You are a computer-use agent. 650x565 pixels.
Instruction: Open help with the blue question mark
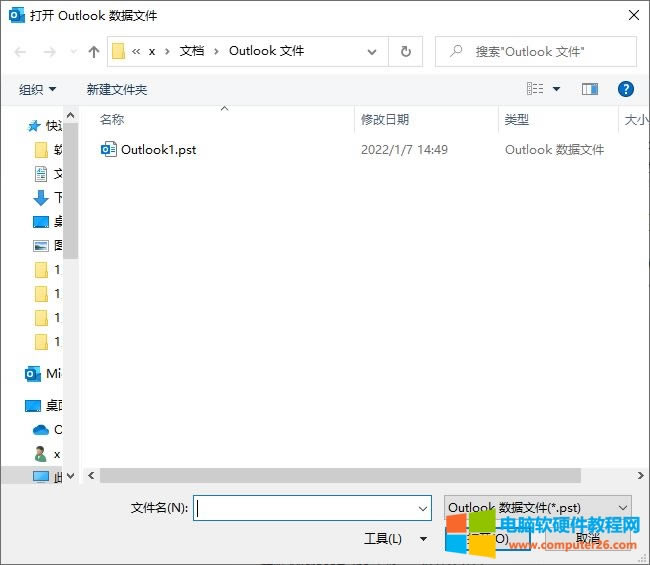[626, 89]
